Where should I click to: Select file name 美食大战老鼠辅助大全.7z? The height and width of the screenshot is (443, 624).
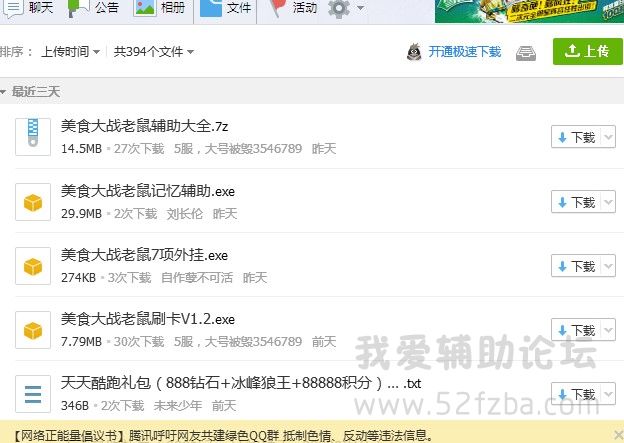144,126
